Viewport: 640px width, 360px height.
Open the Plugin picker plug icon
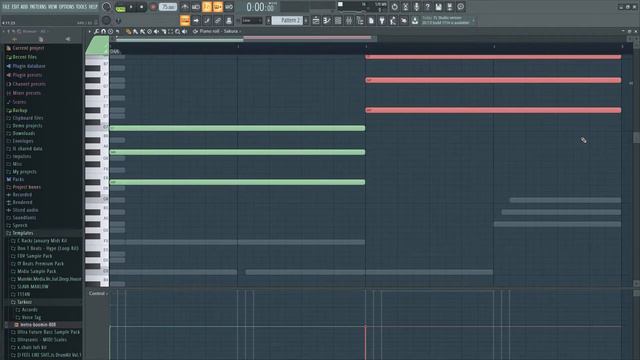(382, 20)
